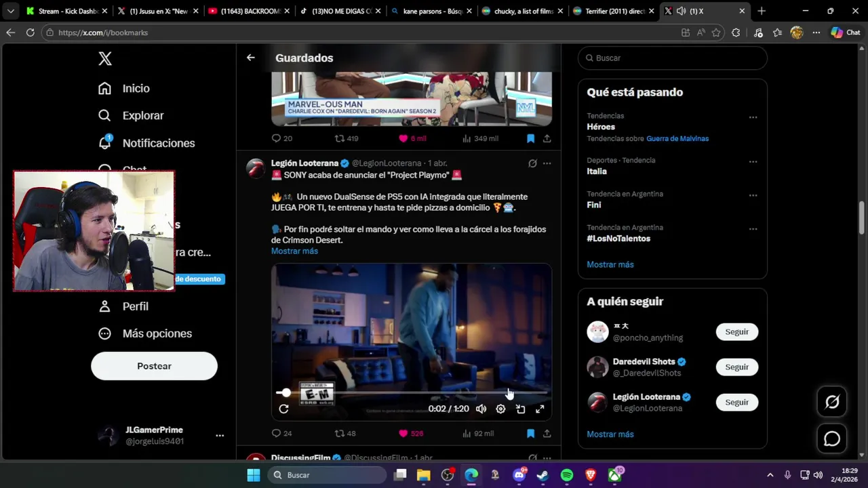This screenshot has width=868, height=488.
Task: Remove bookmark on the 92 mil views post
Action: click(x=530, y=433)
